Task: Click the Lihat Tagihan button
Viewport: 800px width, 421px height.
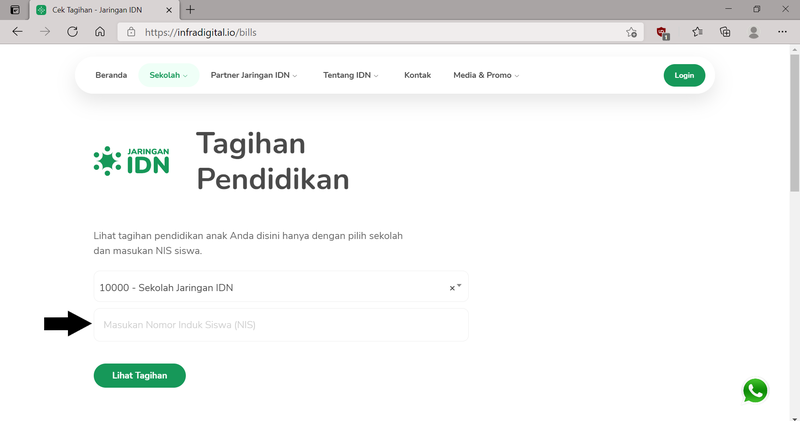Action: point(139,376)
